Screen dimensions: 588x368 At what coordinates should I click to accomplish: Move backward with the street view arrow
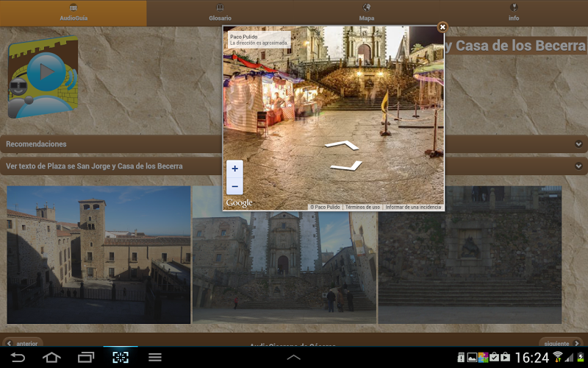(x=347, y=166)
